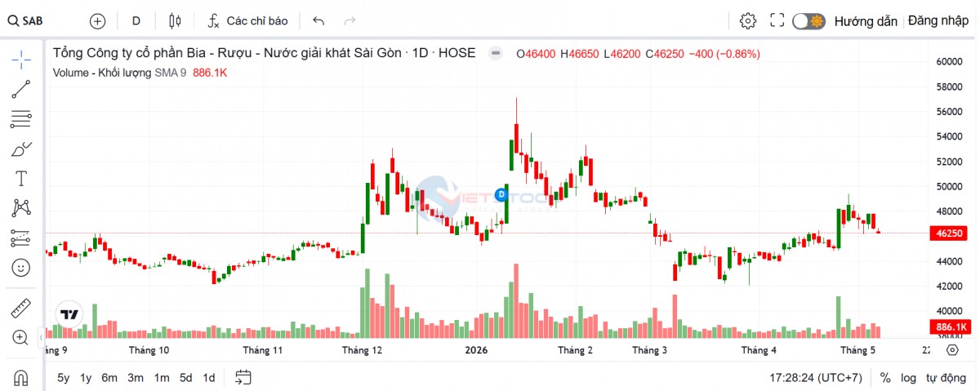The width and height of the screenshot is (980, 391).
Task: Set chart range to 1d
Action: 209,377
